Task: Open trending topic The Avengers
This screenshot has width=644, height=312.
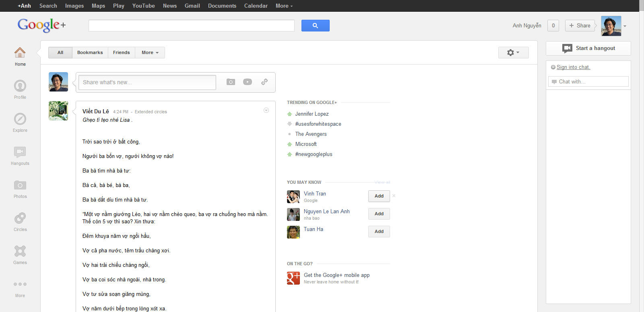Action: [311, 134]
